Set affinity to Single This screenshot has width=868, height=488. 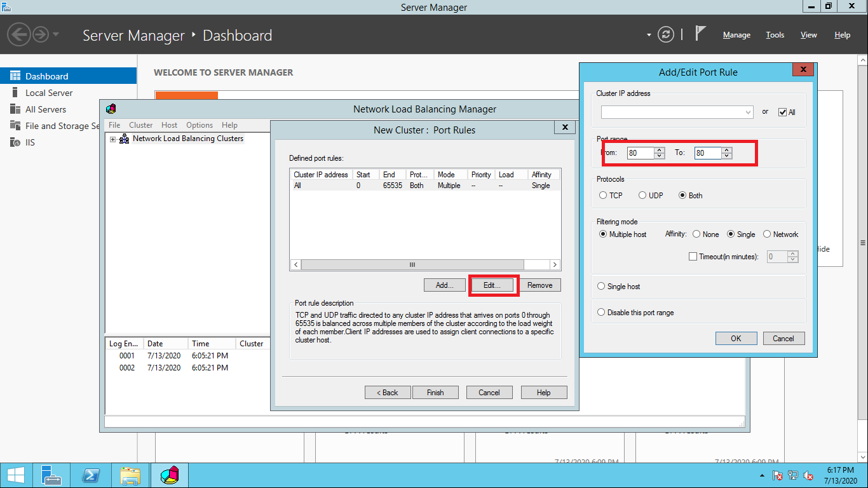click(731, 234)
